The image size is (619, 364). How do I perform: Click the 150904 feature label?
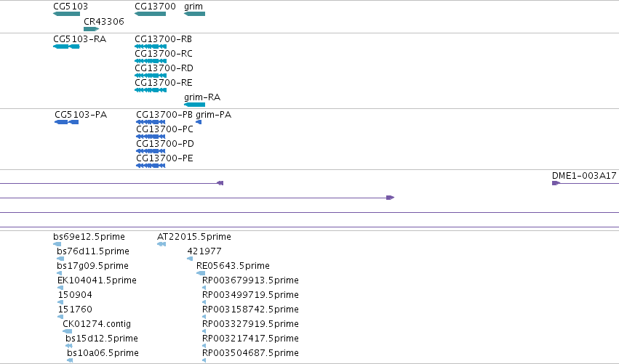(75, 295)
